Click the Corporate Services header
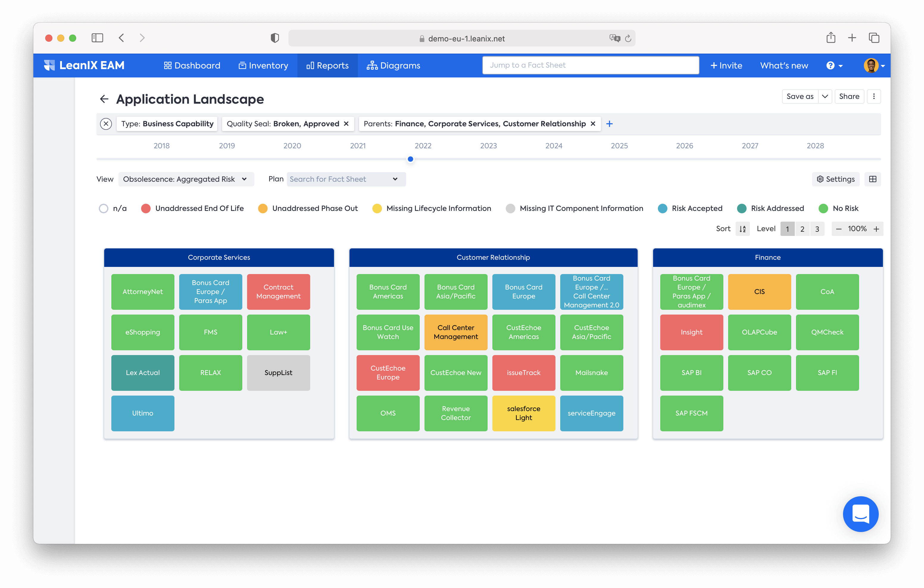 tap(219, 257)
